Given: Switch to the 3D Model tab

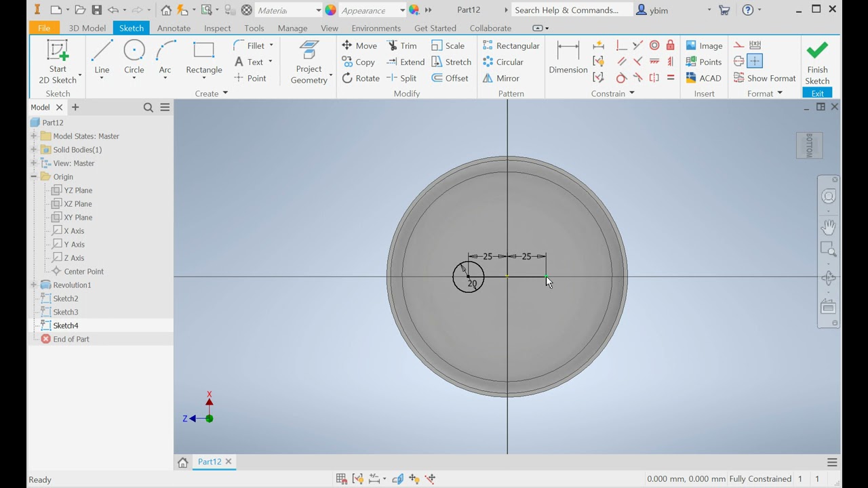Looking at the screenshot, I should tap(87, 28).
